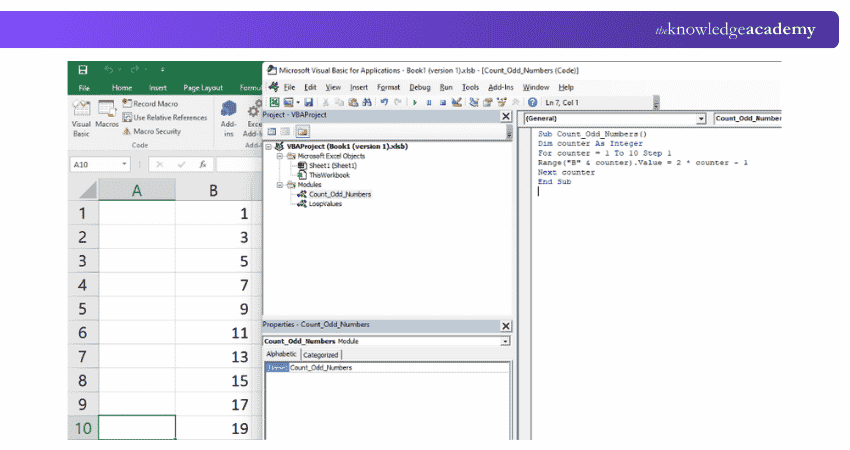Open the VBA Window menu
The width and height of the screenshot is (850, 450).
[536, 87]
